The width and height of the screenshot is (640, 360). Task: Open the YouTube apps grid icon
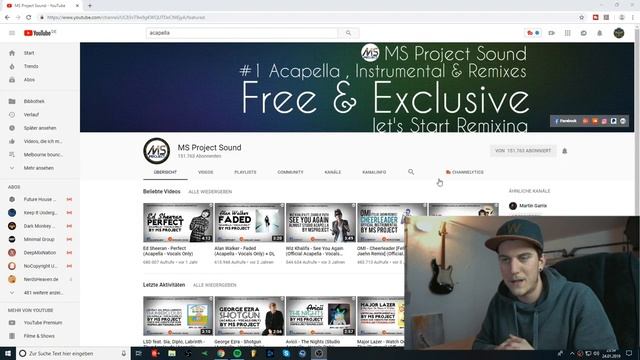coord(567,33)
